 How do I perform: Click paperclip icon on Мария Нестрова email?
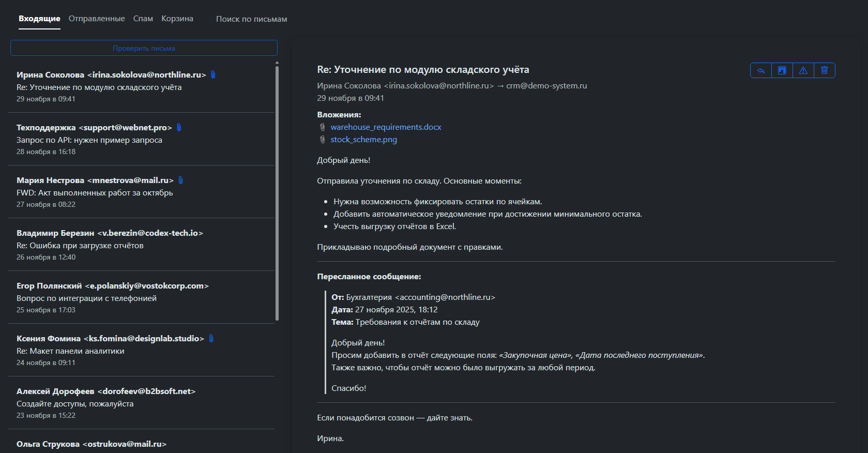pos(180,180)
